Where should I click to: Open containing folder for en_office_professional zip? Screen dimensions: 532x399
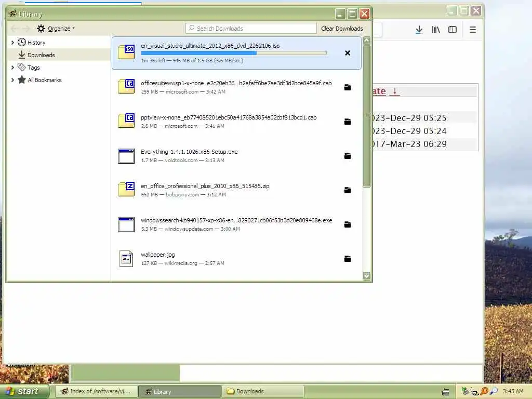pos(348,190)
